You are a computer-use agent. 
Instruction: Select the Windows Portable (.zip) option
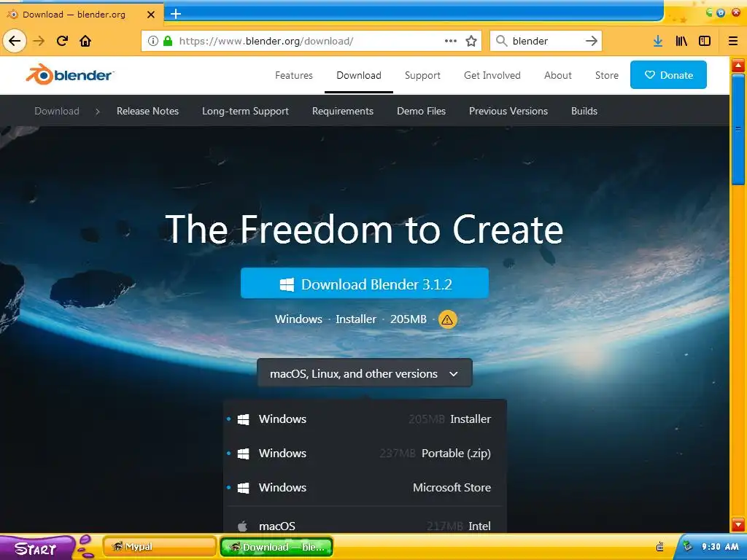(x=365, y=454)
